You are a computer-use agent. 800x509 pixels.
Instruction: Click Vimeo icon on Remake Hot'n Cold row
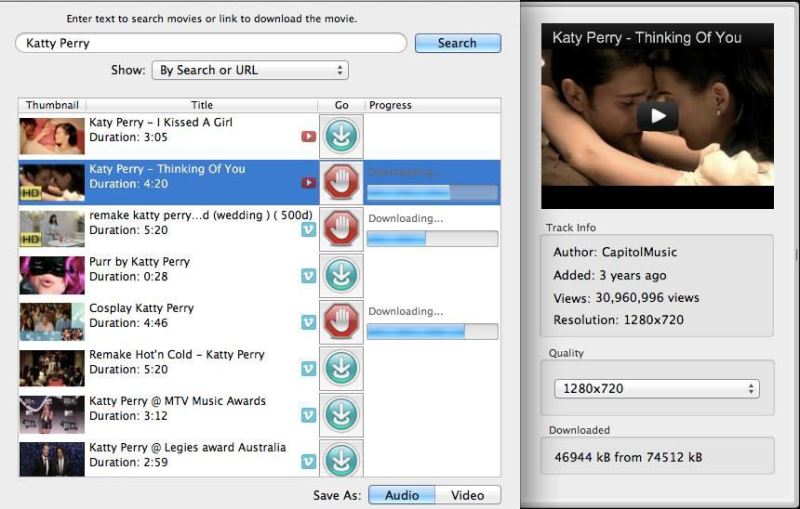[x=308, y=369]
